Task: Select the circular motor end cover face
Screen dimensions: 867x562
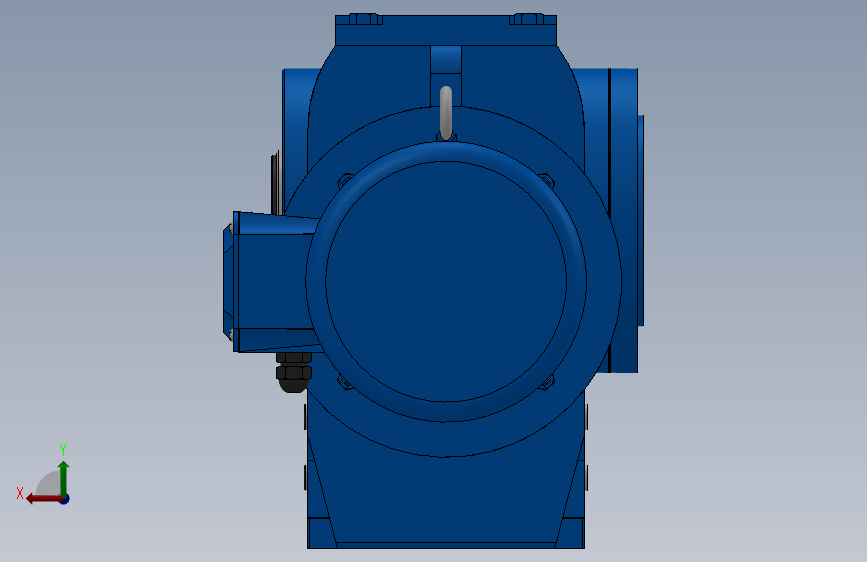Action: (446, 281)
